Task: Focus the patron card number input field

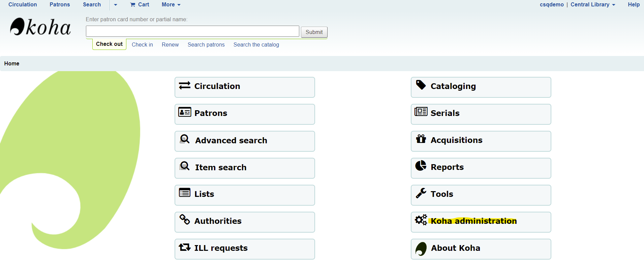Action: tap(192, 31)
